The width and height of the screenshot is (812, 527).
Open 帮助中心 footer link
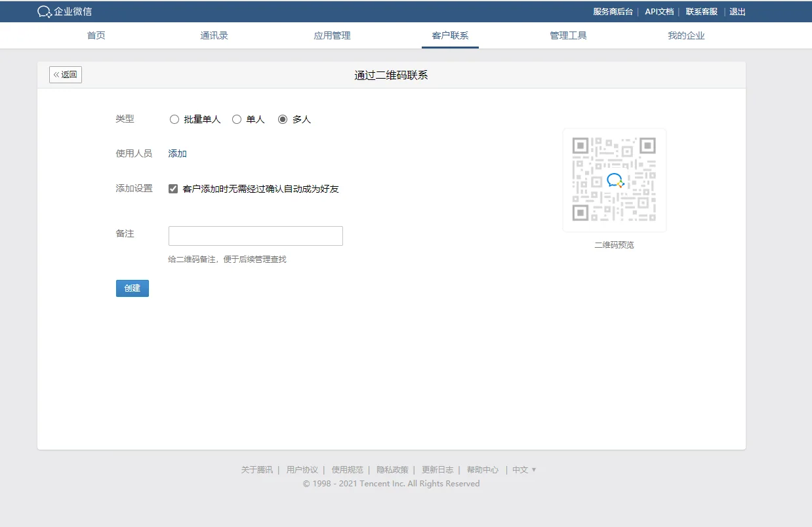click(x=483, y=470)
